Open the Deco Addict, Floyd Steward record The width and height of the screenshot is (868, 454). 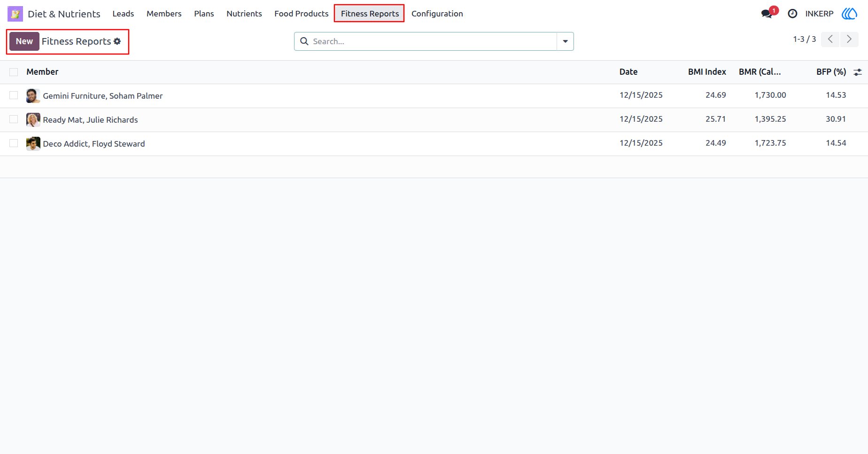click(94, 144)
